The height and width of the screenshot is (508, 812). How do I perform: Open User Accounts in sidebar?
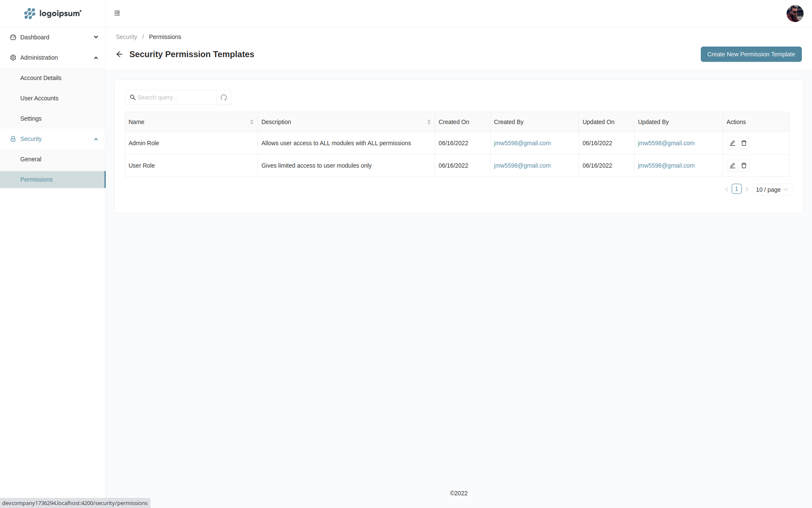pyautogui.click(x=39, y=98)
